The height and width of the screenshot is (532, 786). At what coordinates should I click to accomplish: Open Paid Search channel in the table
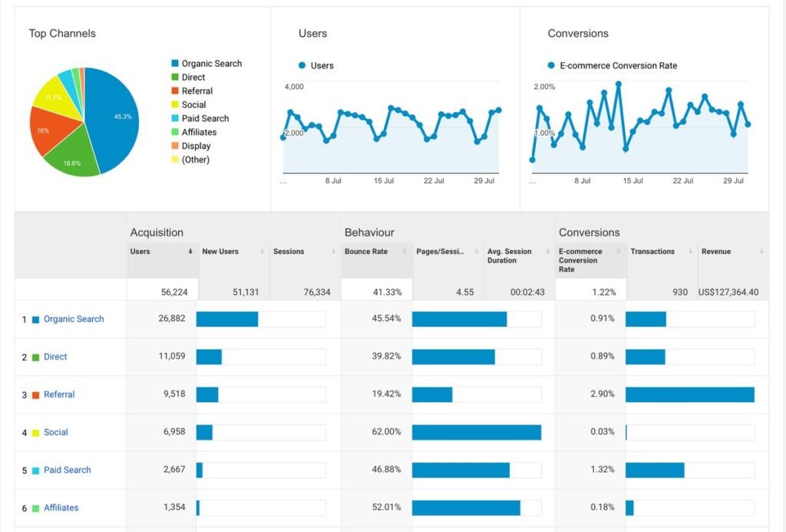(x=67, y=470)
